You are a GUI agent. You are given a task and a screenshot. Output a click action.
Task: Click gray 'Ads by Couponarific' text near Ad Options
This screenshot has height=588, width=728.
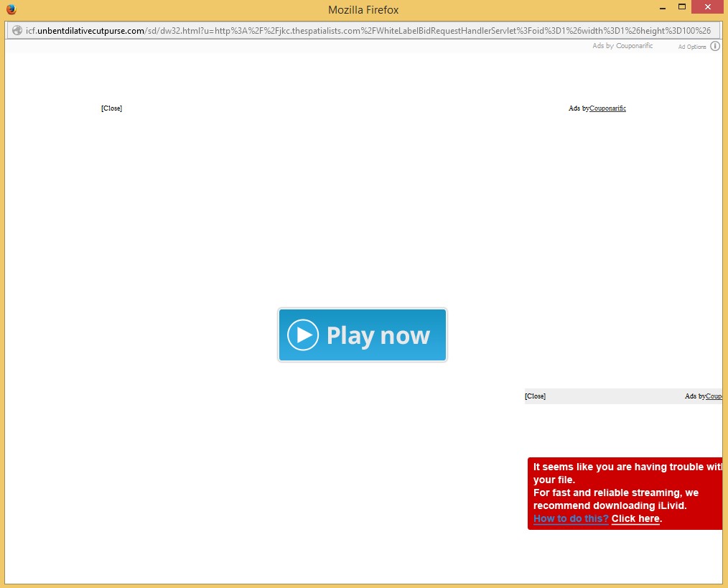(622, 46)
